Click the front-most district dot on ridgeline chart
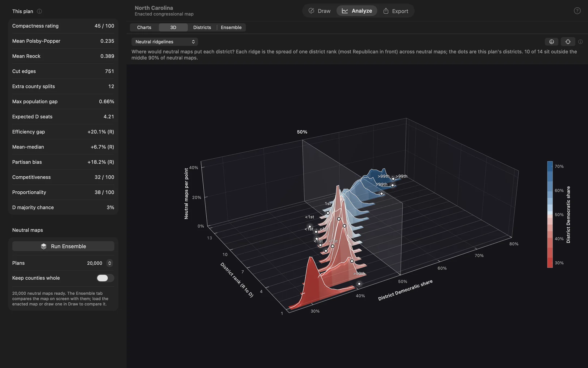Image resolution: width=588 pixels, height=368 pixels. pos(359,284)
